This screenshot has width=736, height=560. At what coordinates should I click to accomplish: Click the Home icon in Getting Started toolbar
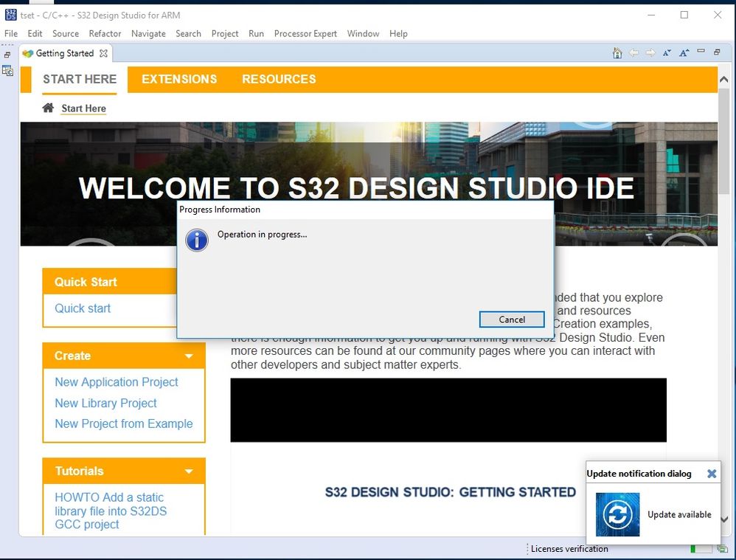point(617,53)
